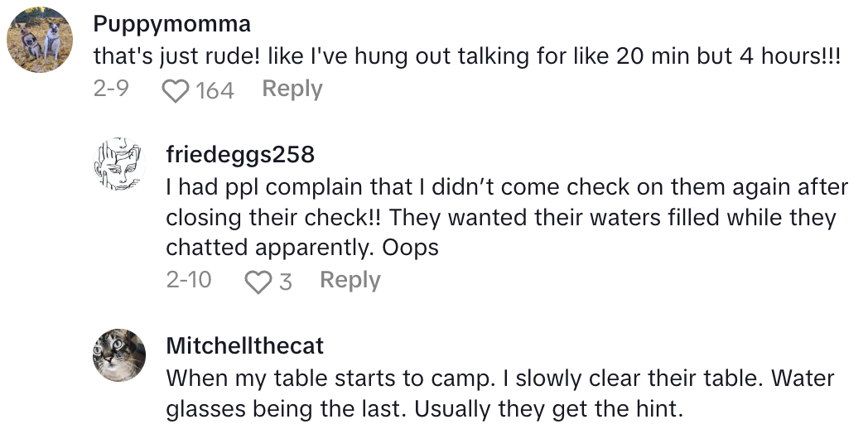Click the 164 like count
The image size is (868, 429).
(215, 90)
